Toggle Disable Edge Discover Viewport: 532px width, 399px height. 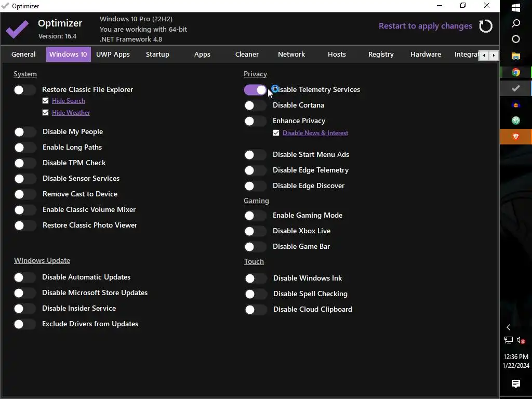[x=255, y=186]
